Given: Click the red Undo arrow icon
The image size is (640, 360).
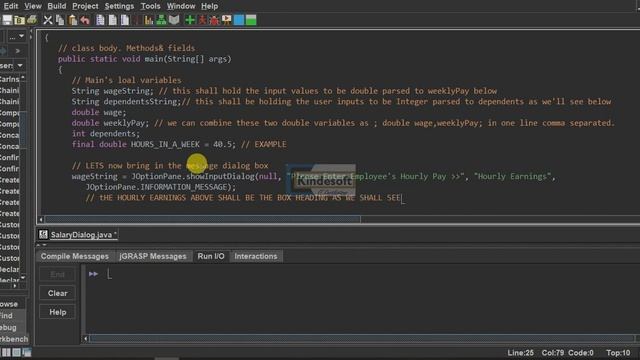Looking at the screenshot, I should point(85,20).
